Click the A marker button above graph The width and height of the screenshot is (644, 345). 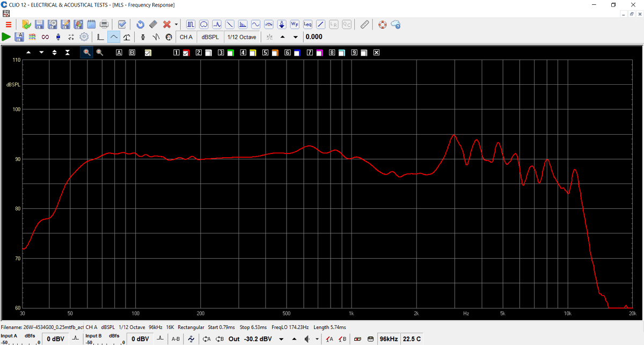click(x=119, y=53)
